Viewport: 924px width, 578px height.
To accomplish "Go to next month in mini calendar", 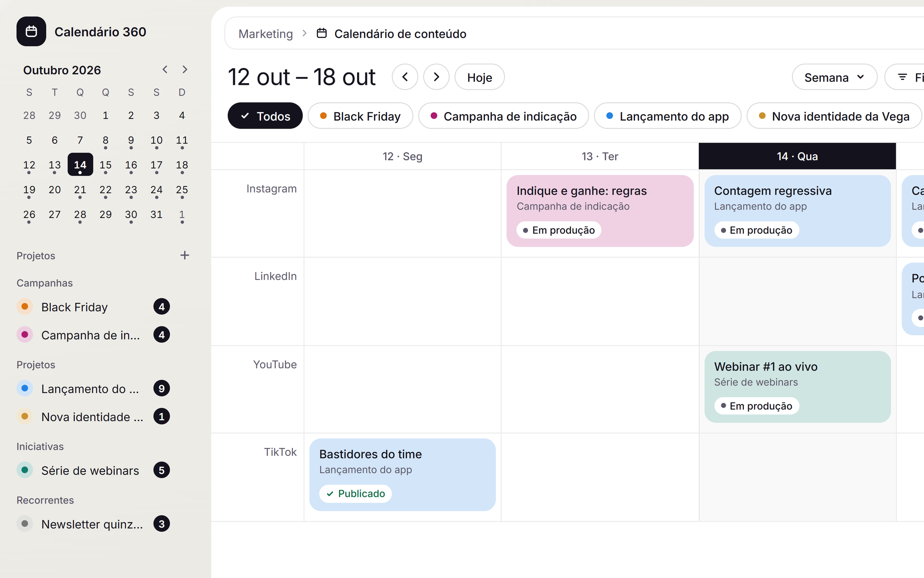I will [x=185, y=70].
